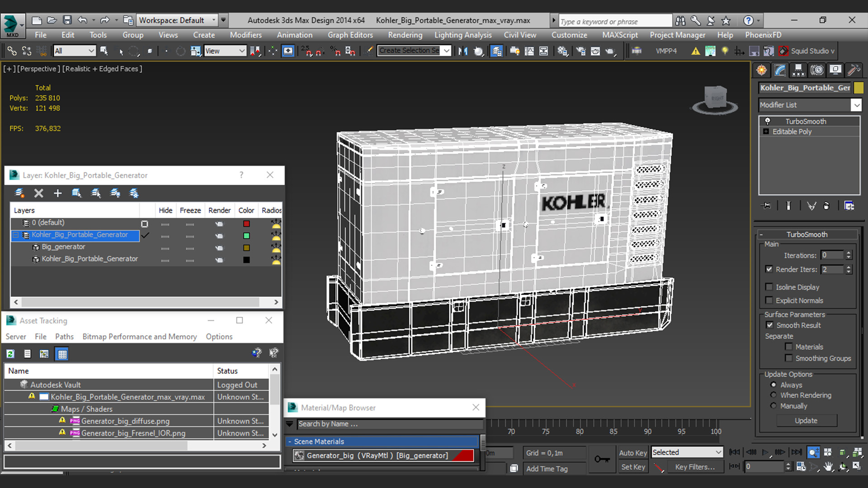This screenshot has height=488, width=868.
Task: Collapse the Scene Materials group
Action: click(x=290, y=441)
